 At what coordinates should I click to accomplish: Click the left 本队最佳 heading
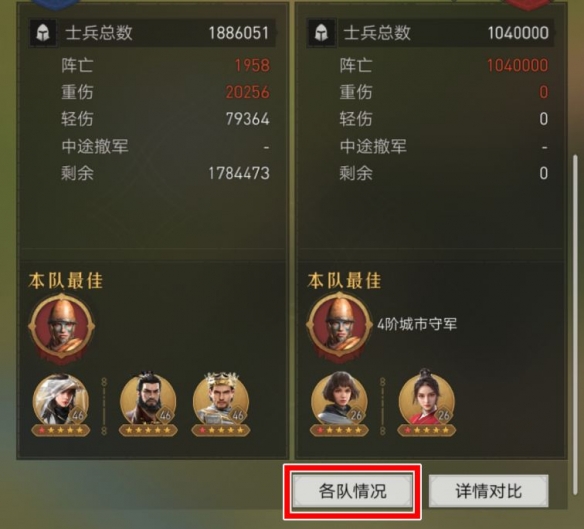(x=66, y=281)
